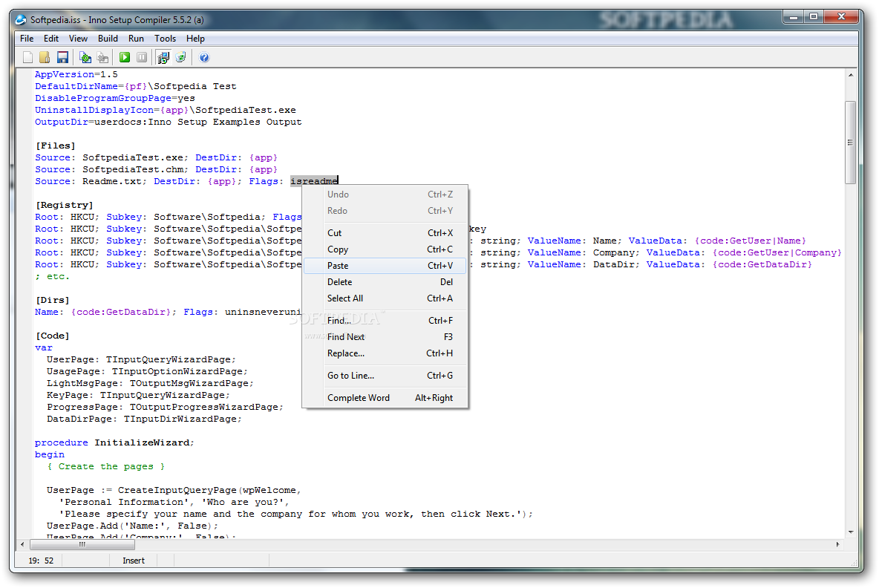Choose Select All from the context menu

(385, 298)
